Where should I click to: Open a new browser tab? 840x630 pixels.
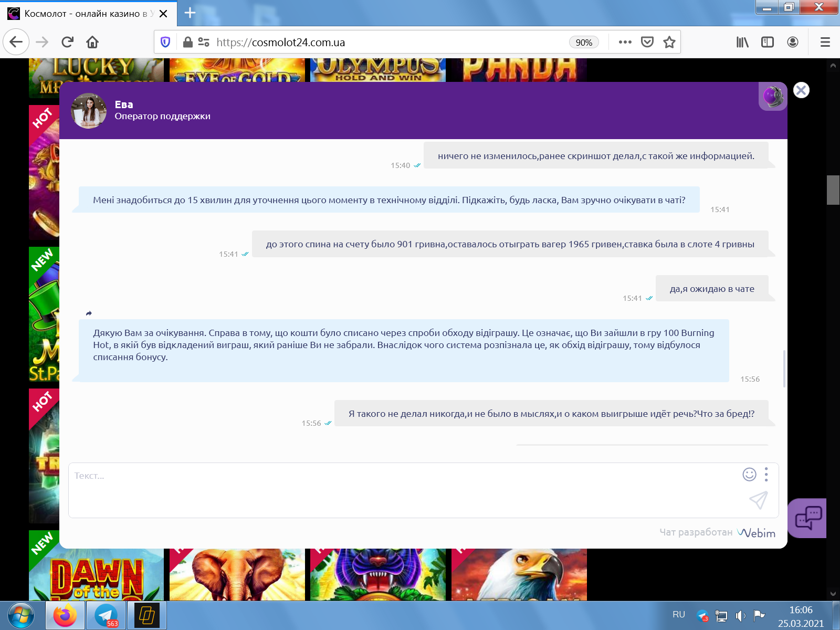tap(190, 13)
